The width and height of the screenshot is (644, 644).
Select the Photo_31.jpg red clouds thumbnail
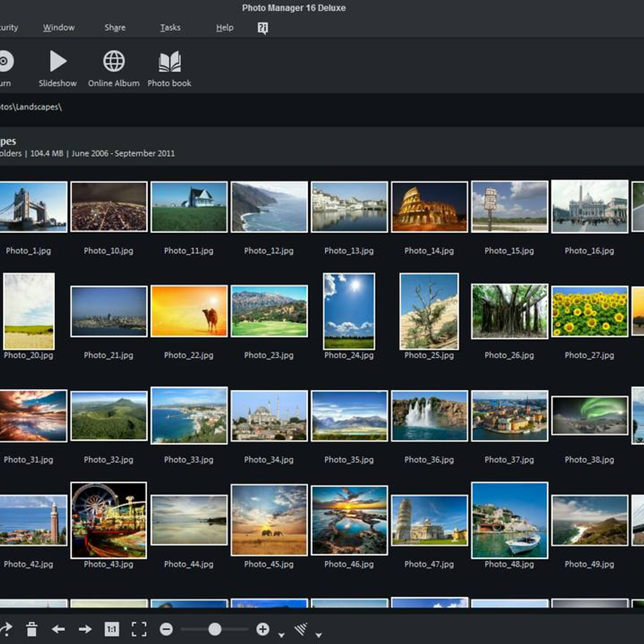pos(33,416)
